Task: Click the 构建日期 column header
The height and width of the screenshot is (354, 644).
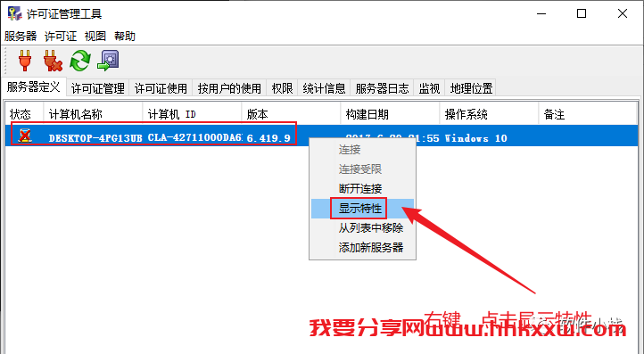Action: pyautogui.click(x=390, y=114)
